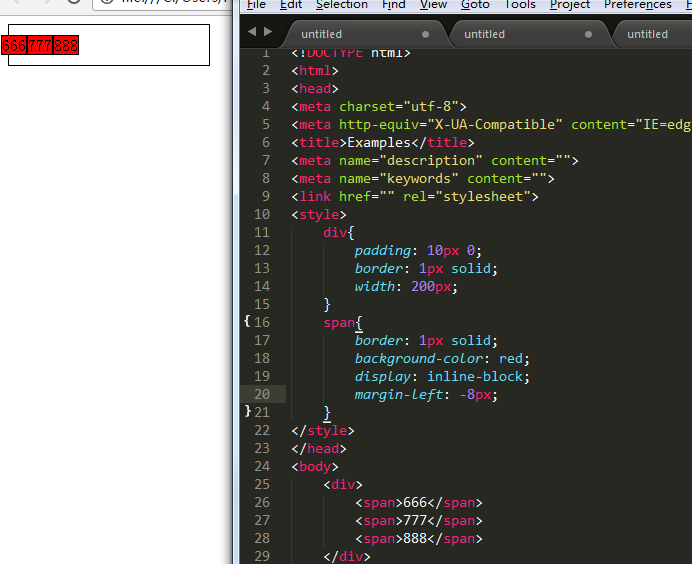692x564 pixels.
Task: Click 'inline-block' display value
Action: [x=475, y=376]
